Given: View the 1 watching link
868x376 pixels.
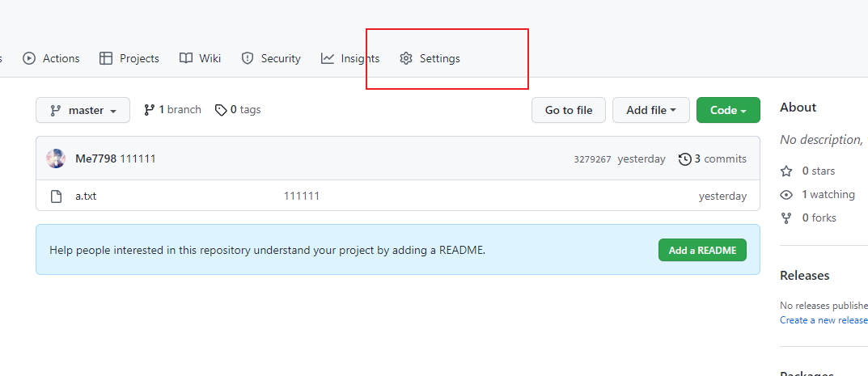Looking at the screenshot, I should click(818, 194).
